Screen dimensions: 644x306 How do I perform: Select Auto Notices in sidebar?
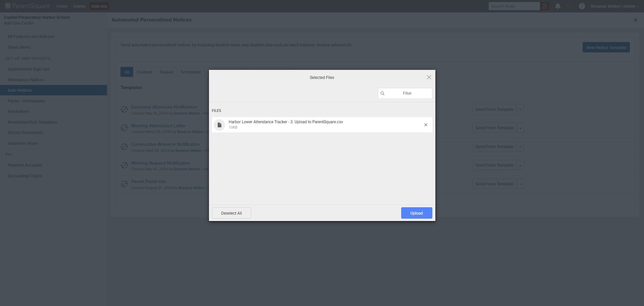(x=53, y=90)
